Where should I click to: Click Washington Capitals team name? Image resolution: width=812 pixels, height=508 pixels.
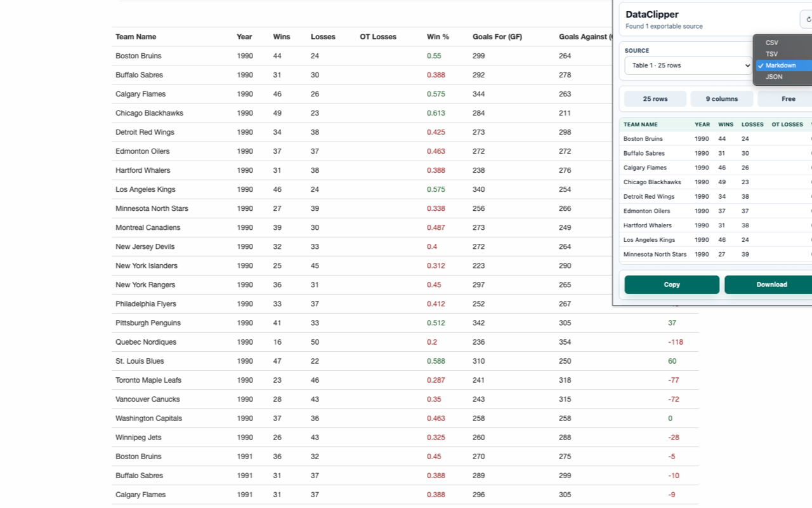coord(148,418)
